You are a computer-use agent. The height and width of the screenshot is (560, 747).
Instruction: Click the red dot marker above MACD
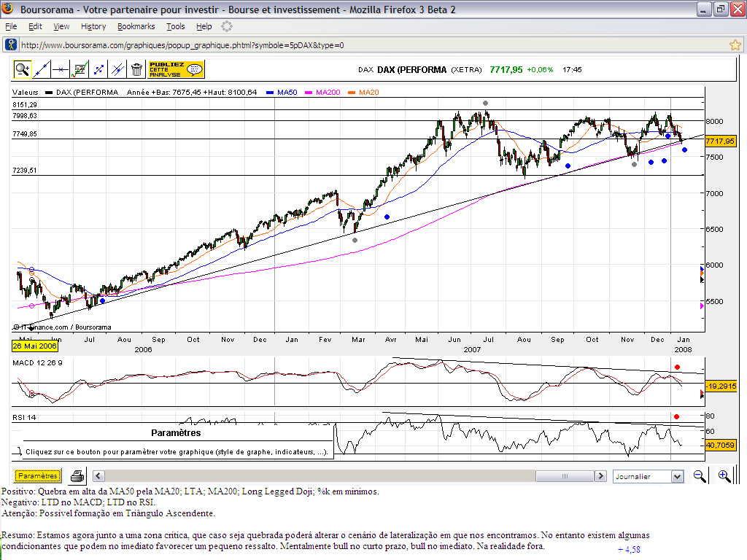[x=678, y=367]
